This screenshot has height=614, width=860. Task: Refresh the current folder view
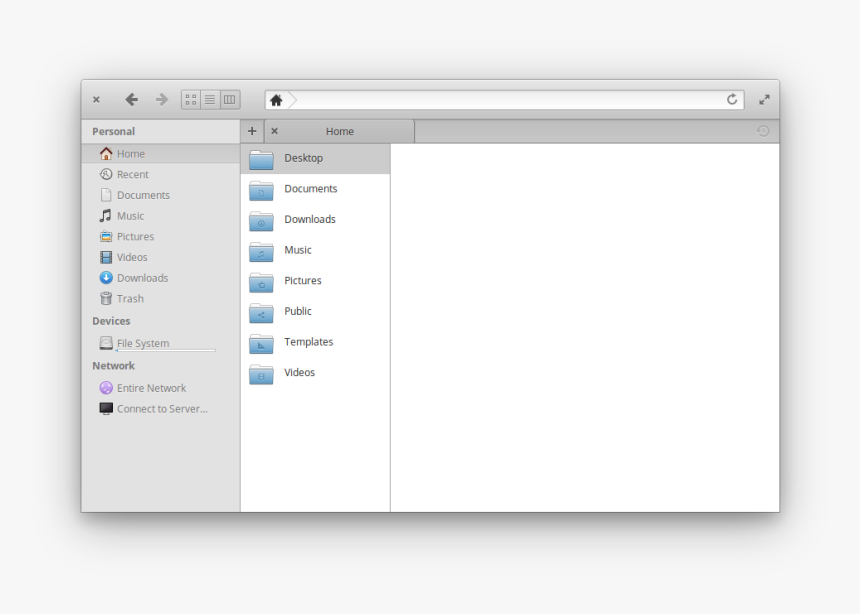tap(731, 99)
